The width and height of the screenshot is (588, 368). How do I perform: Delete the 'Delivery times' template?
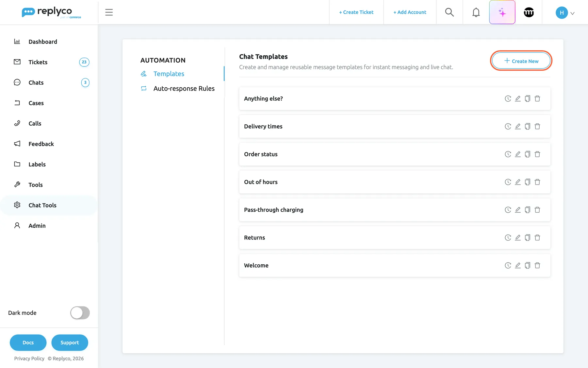(537, 126)
